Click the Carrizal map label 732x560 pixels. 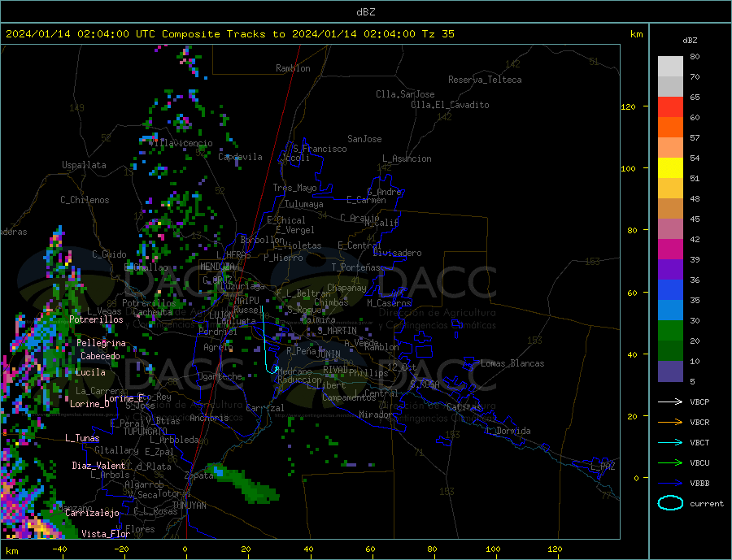[265, 408]
